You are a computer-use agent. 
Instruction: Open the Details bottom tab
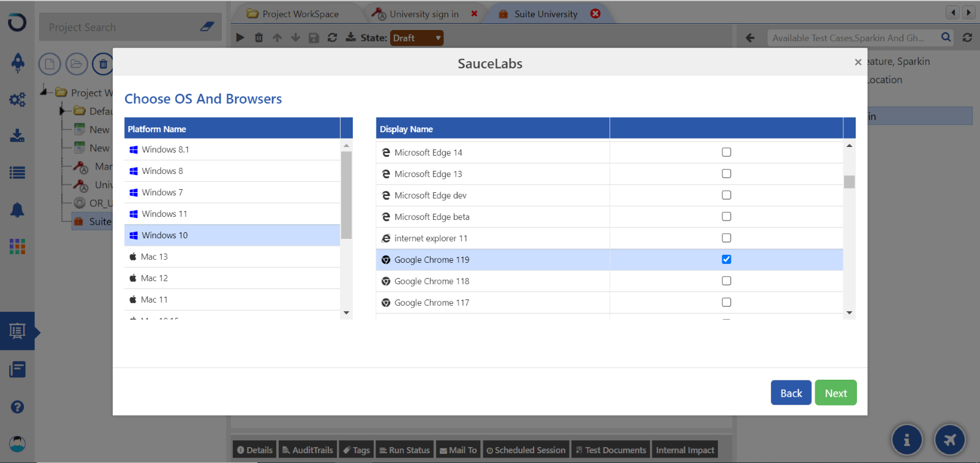[x=255, y=450]
